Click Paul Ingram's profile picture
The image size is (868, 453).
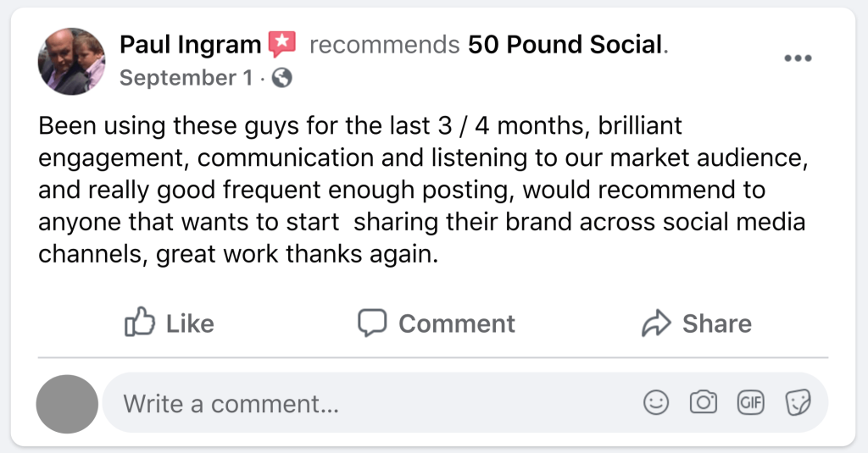point(72,61)
